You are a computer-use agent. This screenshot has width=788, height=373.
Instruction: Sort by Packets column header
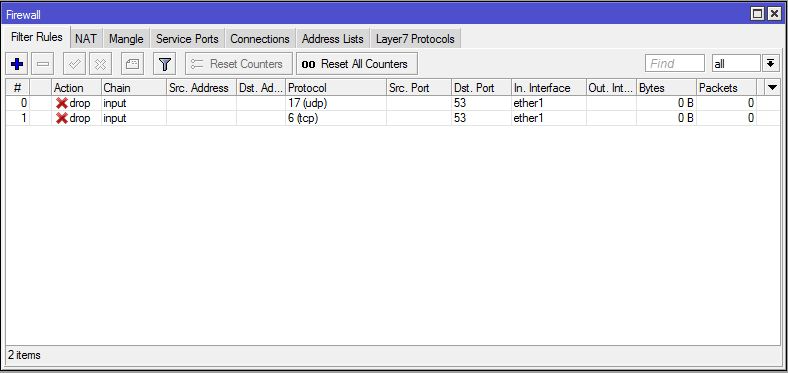[x=726, y=87]
